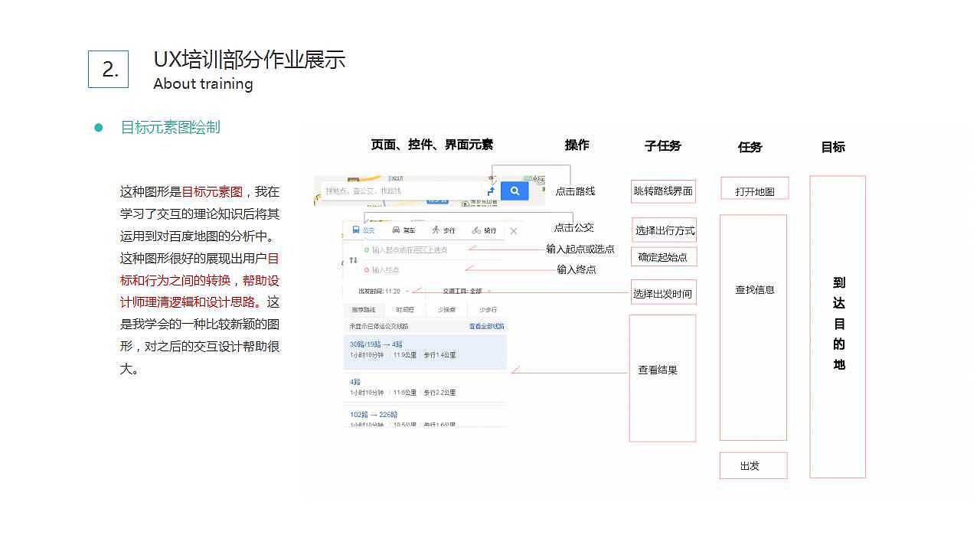Select route result 30路/19路 → 4路
980x551 pixels.
point(425,350)
